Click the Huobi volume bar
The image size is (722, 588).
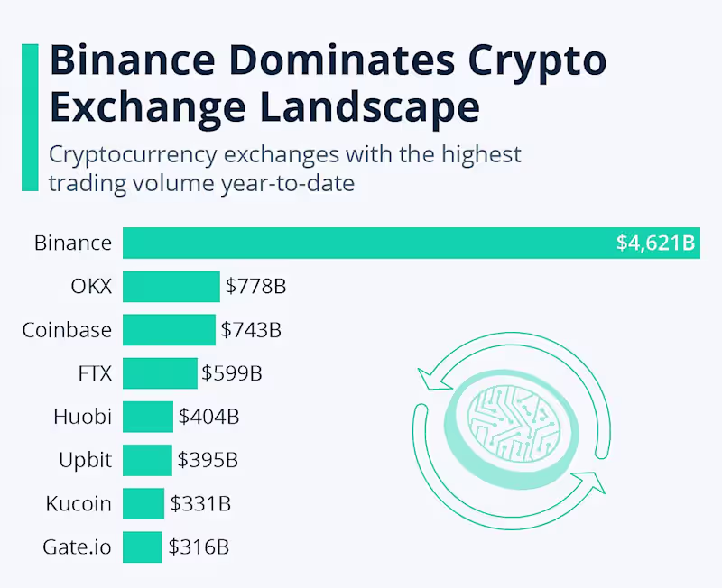[148, 417]
